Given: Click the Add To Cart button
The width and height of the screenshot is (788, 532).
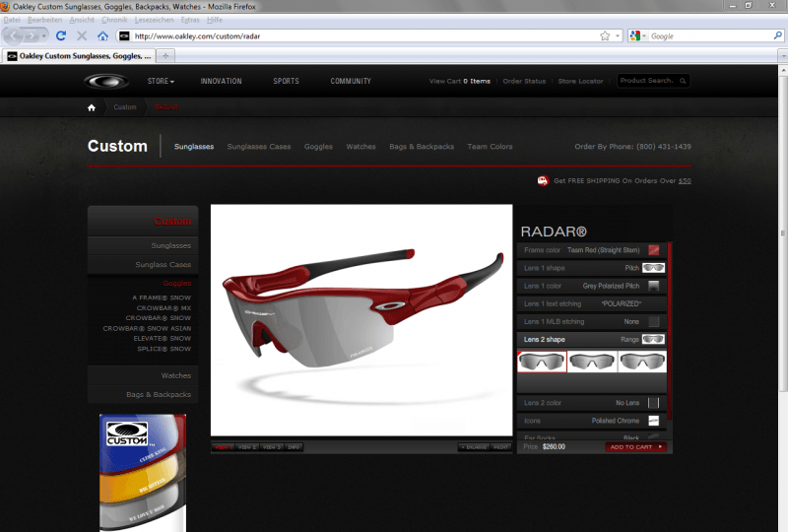Looking at the screenshot, I should (635, 447).
